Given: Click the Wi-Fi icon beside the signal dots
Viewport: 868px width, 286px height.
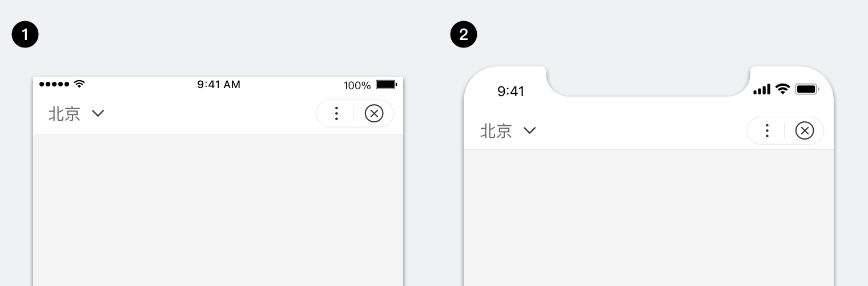Looking at the screenshot, I should [79, 84].
